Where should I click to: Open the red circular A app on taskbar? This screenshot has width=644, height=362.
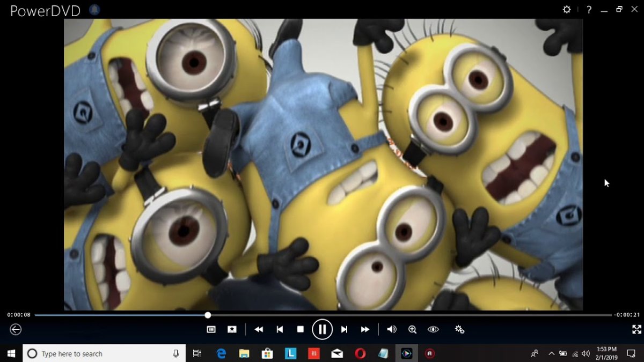pos(430,353)
